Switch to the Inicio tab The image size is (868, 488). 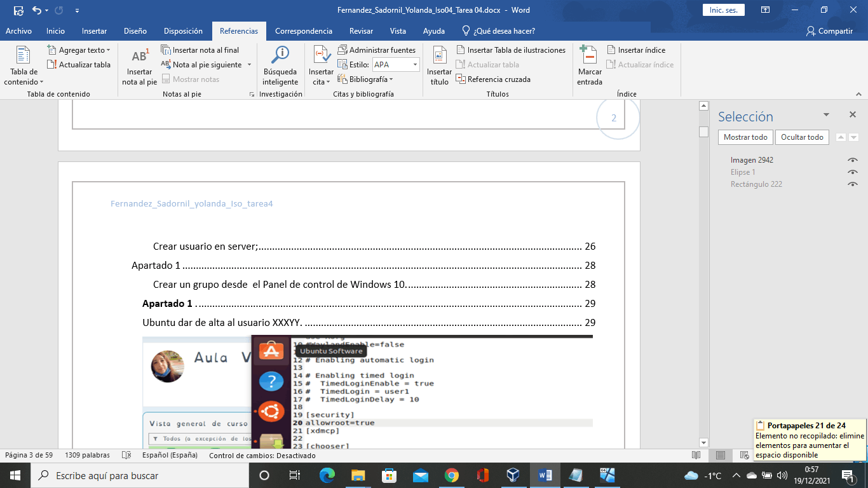tap(55, 31)
